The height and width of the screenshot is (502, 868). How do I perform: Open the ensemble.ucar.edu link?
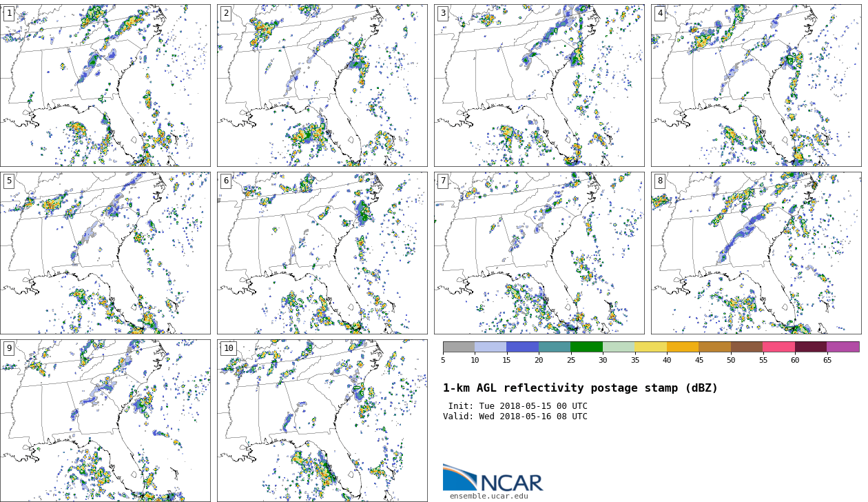(x=488, y=496)
